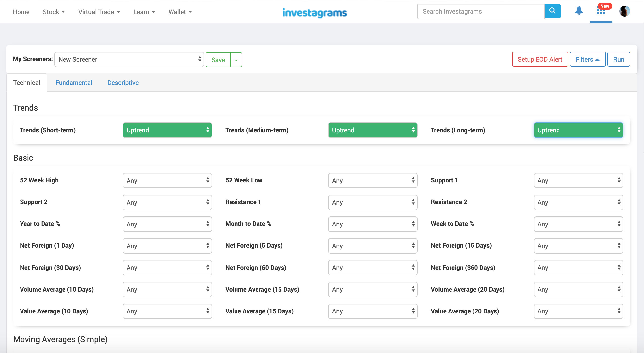The width and height of the screenshot is (644, 353).
Task: Click the search magnifier icon button
Action: 553,11
